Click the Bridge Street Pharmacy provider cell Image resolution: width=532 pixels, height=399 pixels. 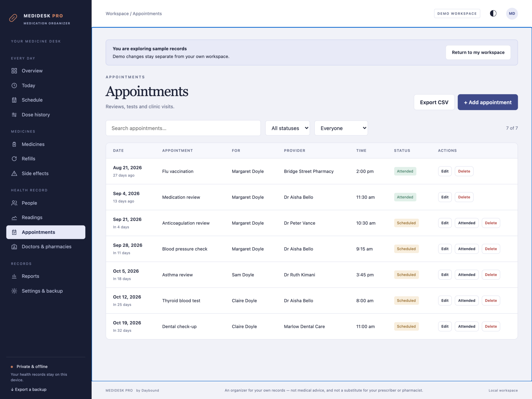(309, 171)
